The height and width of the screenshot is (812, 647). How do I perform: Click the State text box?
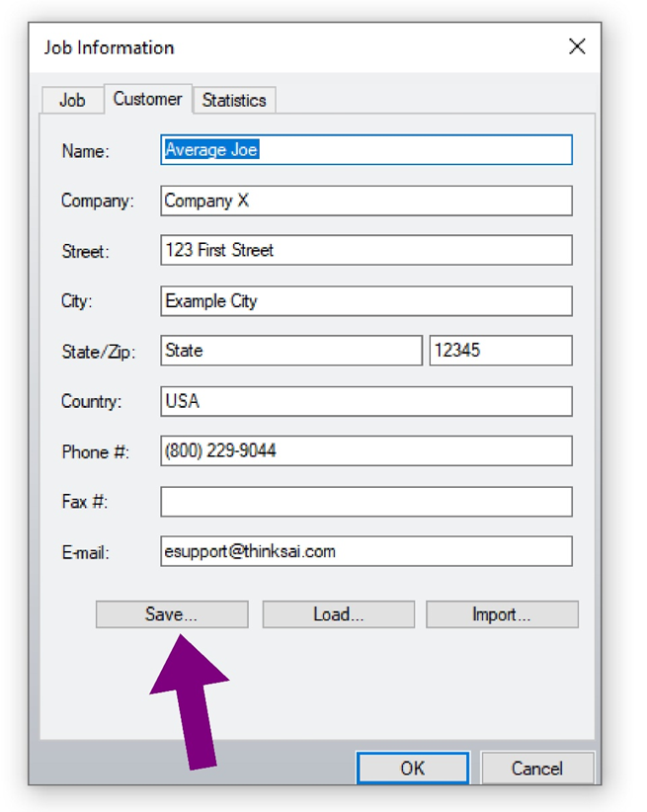coord(291,351)
